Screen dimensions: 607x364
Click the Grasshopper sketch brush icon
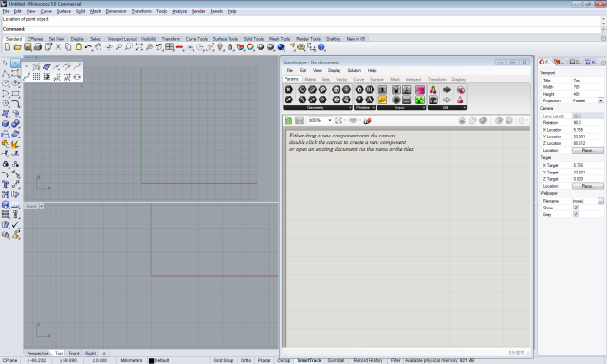pyautogui.click(x=367, y=120)
